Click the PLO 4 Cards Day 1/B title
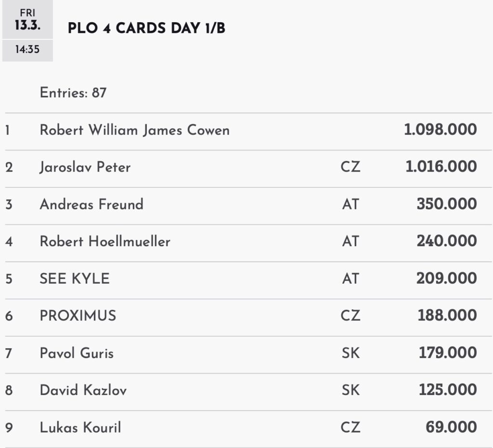Viewport: 493px width, 448px height. click(146, 28)
